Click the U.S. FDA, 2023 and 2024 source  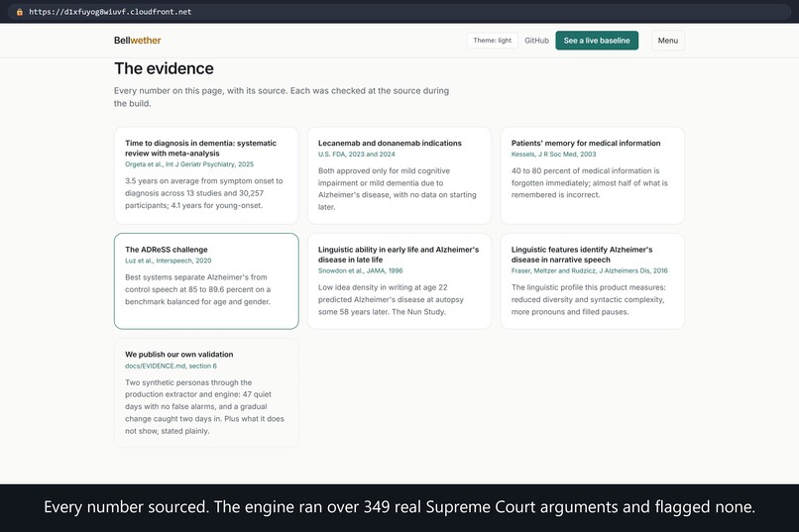(x=356, y=154)
